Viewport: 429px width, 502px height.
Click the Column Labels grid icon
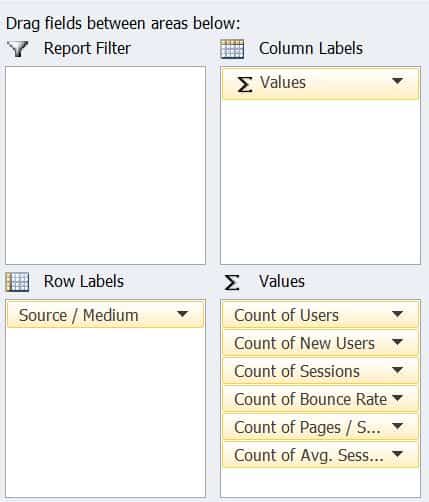(x=232, y=49)
